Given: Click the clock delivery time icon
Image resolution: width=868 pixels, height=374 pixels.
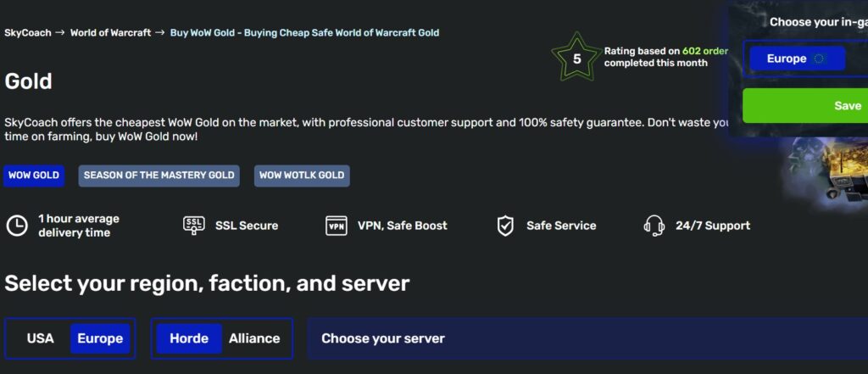Looking at the screenshot, I should [x=17, y=226].
